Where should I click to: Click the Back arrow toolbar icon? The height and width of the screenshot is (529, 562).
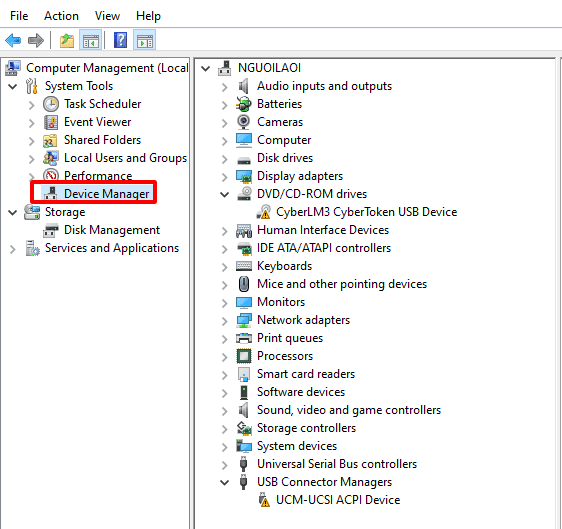tap(13, 40)
